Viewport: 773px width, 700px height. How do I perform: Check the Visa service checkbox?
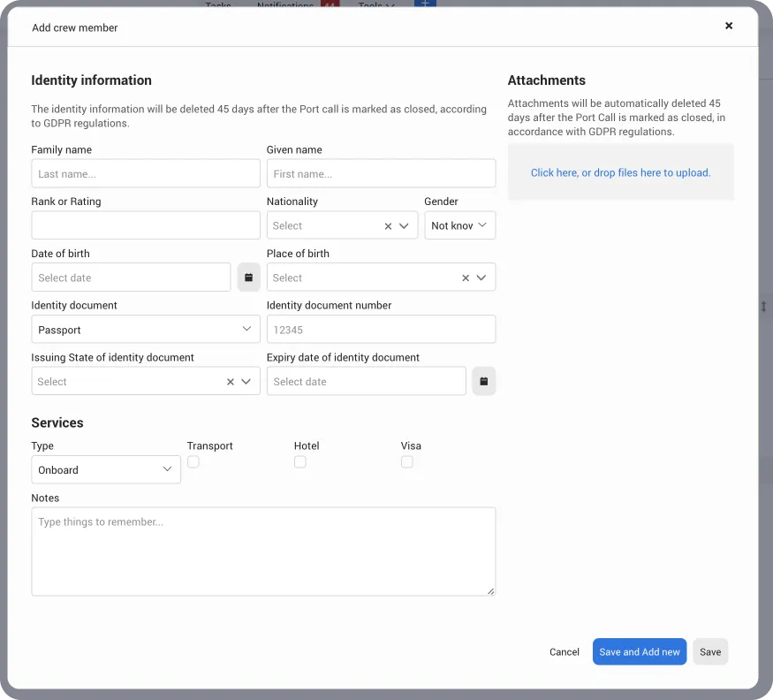pos(406,461)
